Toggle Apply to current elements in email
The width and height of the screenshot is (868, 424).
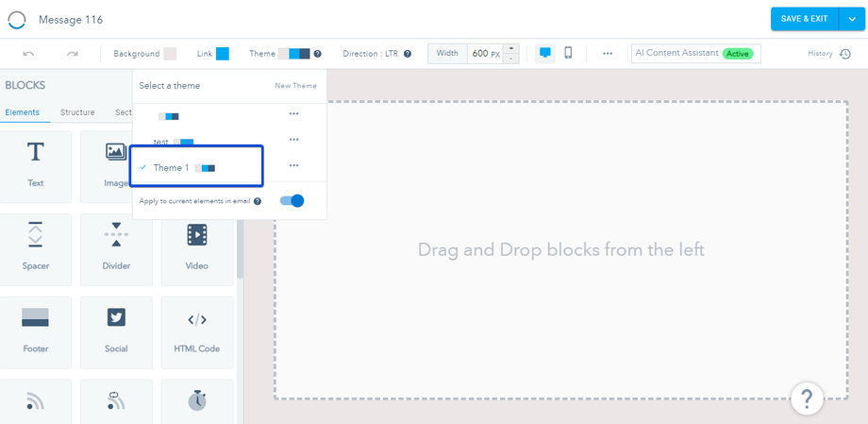point(292,200)
